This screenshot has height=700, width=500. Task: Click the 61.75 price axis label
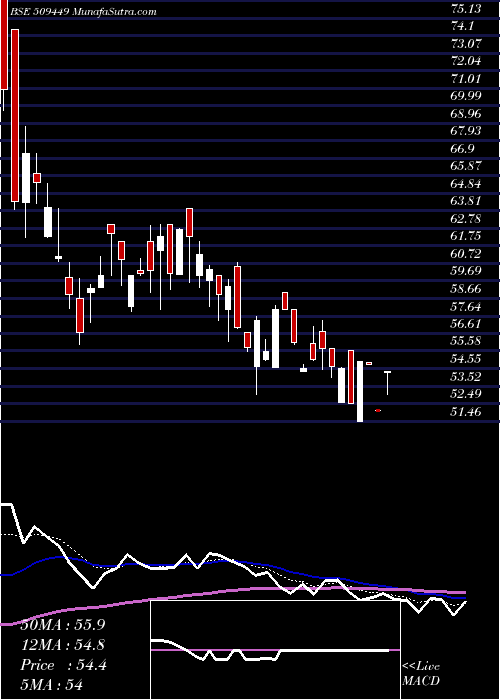pos(466,236)
